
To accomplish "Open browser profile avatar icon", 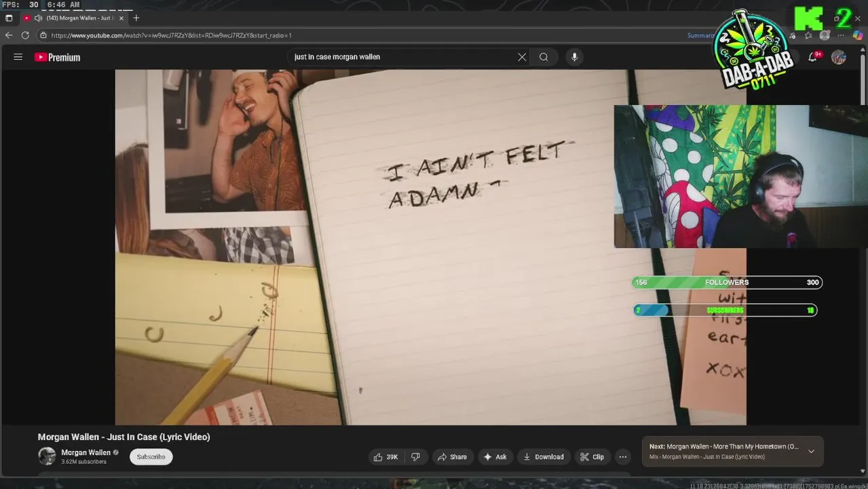I will coord(825,35).
